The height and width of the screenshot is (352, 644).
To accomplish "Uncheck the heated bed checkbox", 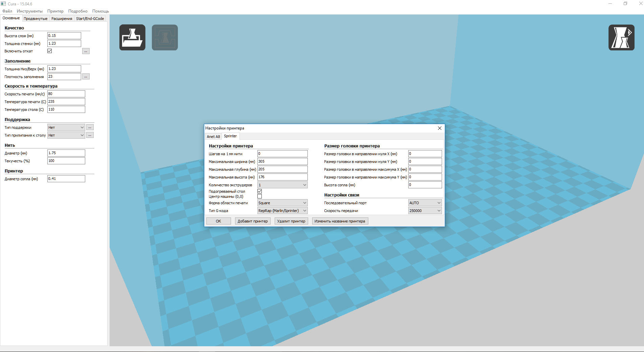I will point(259,191).
